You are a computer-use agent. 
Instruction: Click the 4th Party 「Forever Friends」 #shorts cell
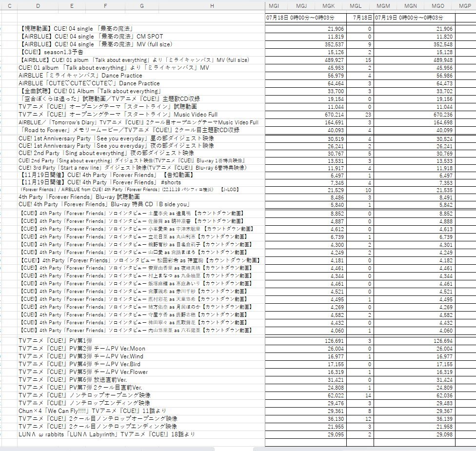tap(99, 182)
